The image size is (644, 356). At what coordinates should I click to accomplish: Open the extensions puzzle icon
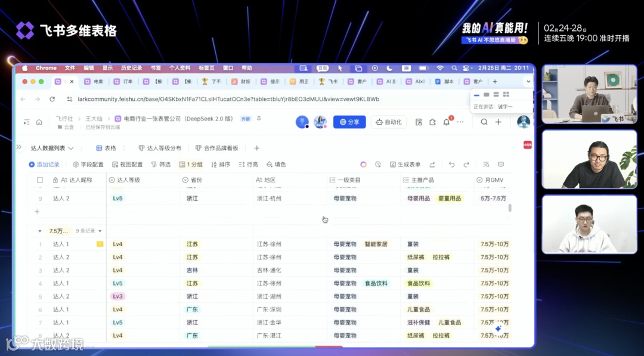click(432, 122)
